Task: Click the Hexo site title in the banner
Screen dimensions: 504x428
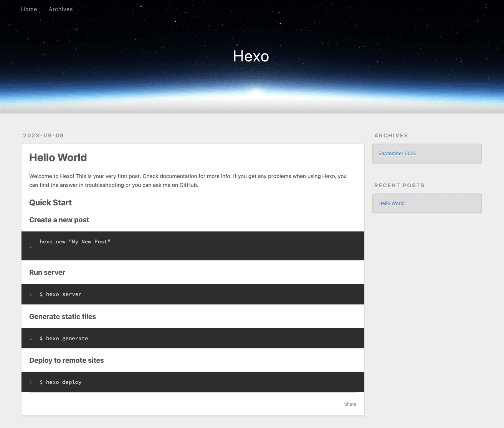Action: 251,56
